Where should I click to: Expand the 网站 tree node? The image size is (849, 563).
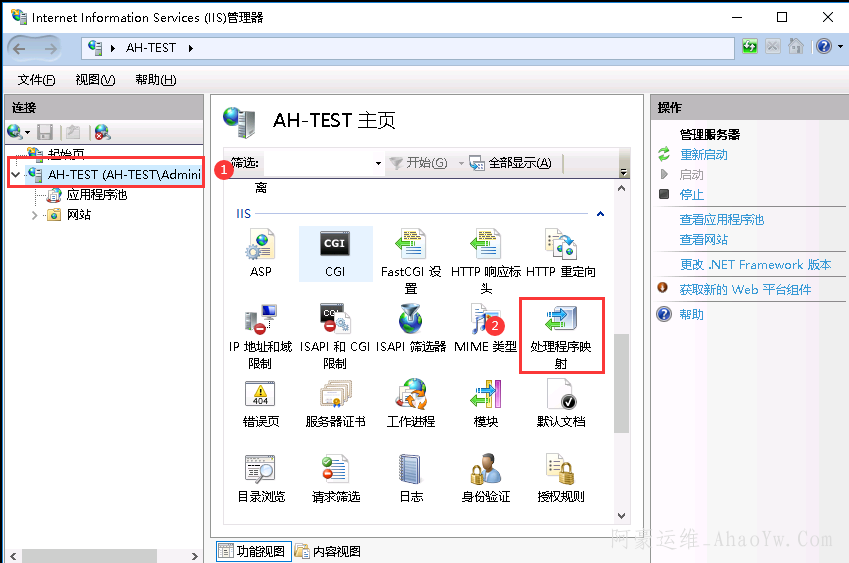pyautogui.click(x=35, y=215)
